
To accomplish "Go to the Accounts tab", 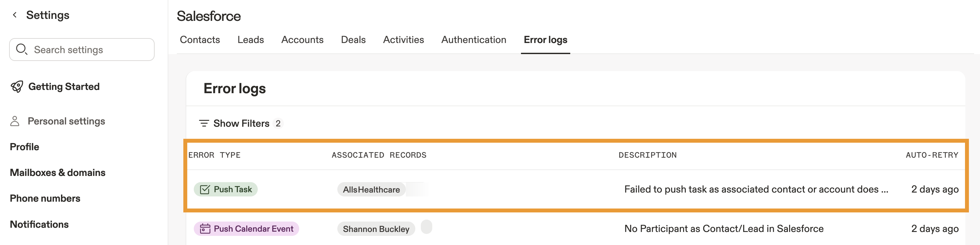I will point(302,40).
